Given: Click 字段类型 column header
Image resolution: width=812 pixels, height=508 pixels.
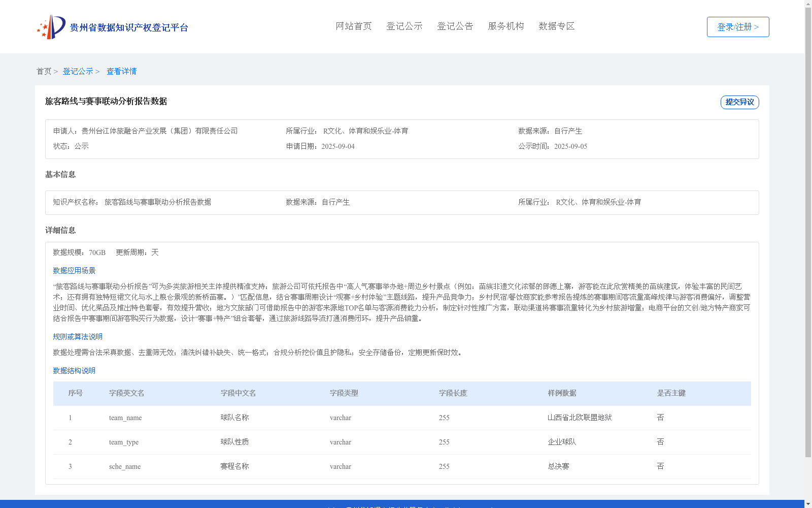Looking at the screenshot, I should pyautogui.click(x=344, y=393).
